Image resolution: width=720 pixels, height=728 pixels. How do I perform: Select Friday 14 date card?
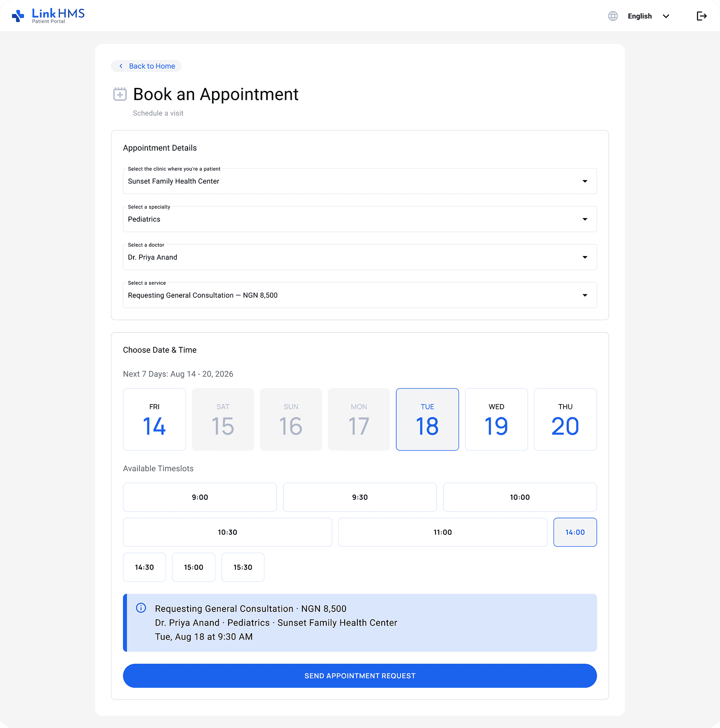tap(154, 419)
